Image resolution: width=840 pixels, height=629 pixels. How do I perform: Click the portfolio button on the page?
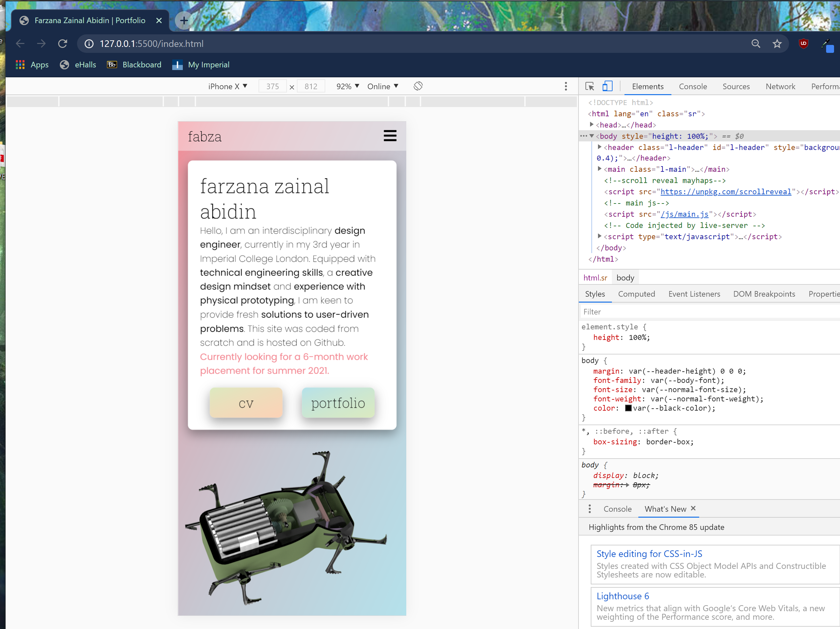338,403
